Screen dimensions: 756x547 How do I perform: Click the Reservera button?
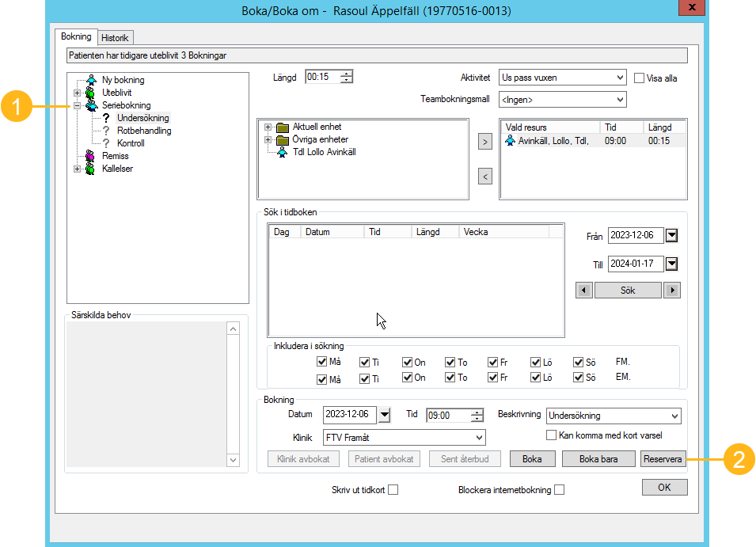click(663, 458)
